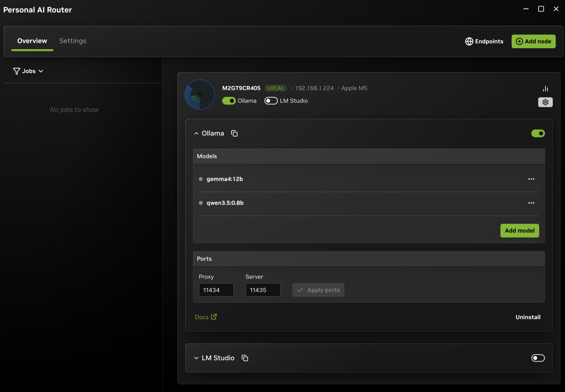The width and height of the screenshot is (565, 392).
Task: Copy LM Studio section endpoint icon
Action: click(x=245, y=358)
